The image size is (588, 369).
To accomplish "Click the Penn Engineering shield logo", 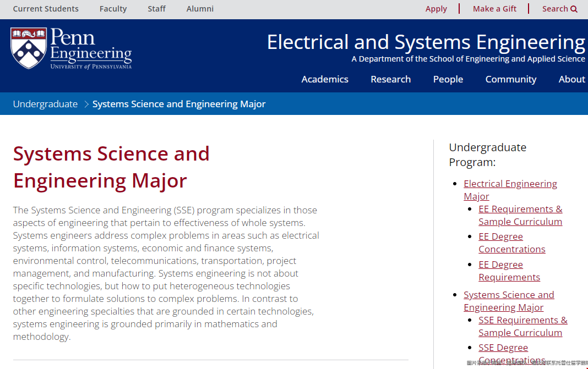I will tap(29, 48).
